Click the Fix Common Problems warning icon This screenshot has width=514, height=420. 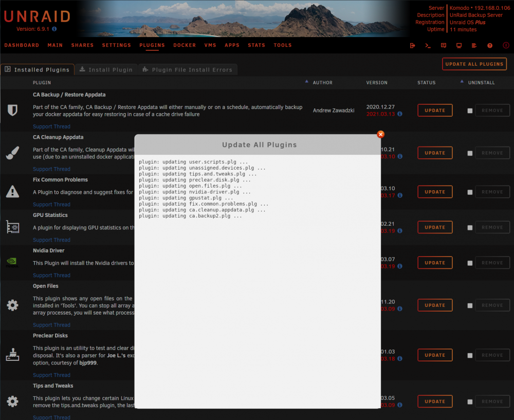point(12,191)
